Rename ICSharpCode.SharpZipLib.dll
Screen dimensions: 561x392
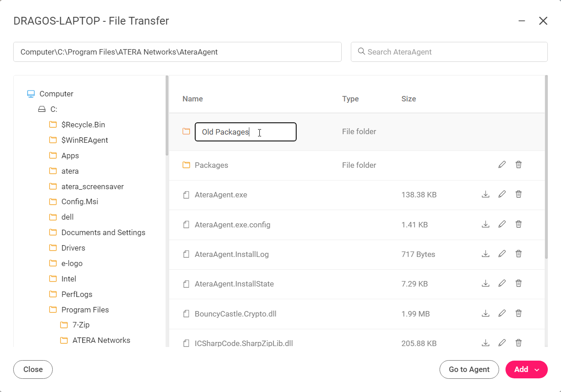pyautogui.click(x=502, y=343)
